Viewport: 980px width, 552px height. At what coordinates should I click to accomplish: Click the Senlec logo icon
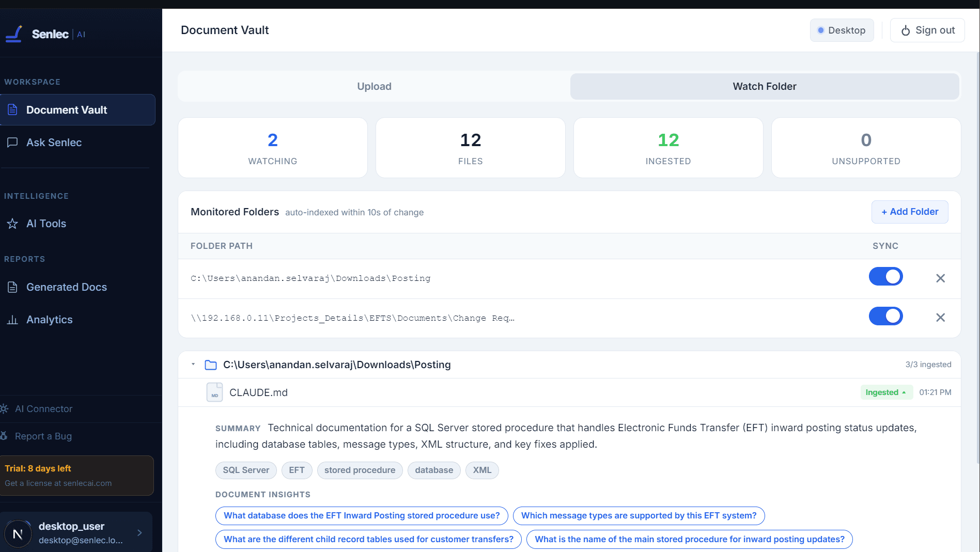click(14, 34)
